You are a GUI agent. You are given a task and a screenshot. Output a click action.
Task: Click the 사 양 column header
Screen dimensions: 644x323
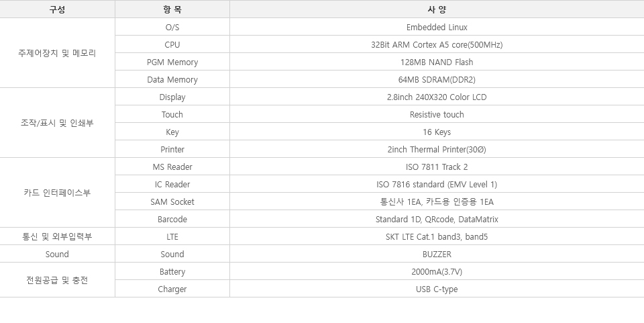(437, 9)
